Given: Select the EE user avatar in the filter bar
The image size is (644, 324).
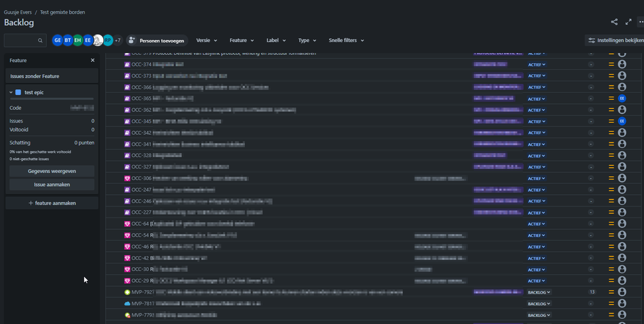Looking at the screenshot, I should point(88,40).
